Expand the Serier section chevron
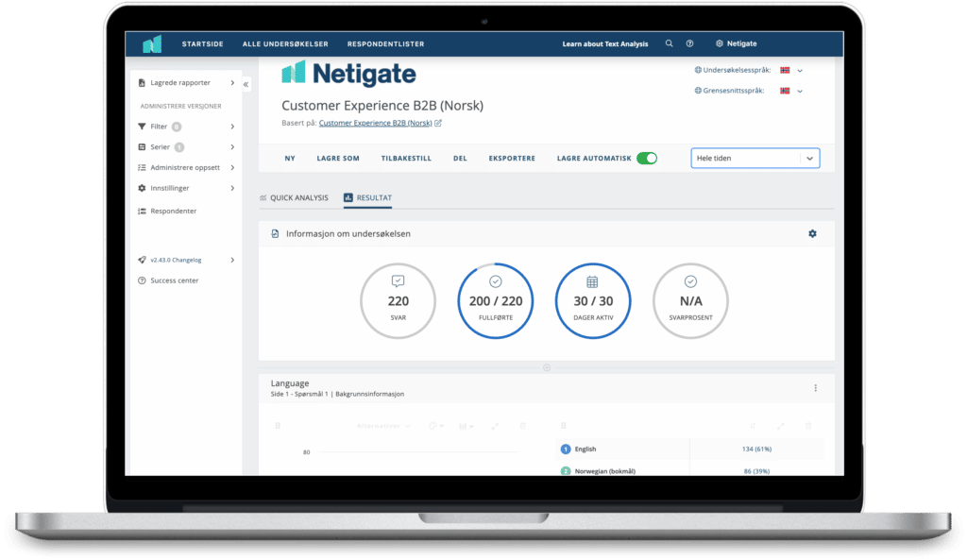The width and height of the screenshot is (967, 560). click(x=232, y=146)
